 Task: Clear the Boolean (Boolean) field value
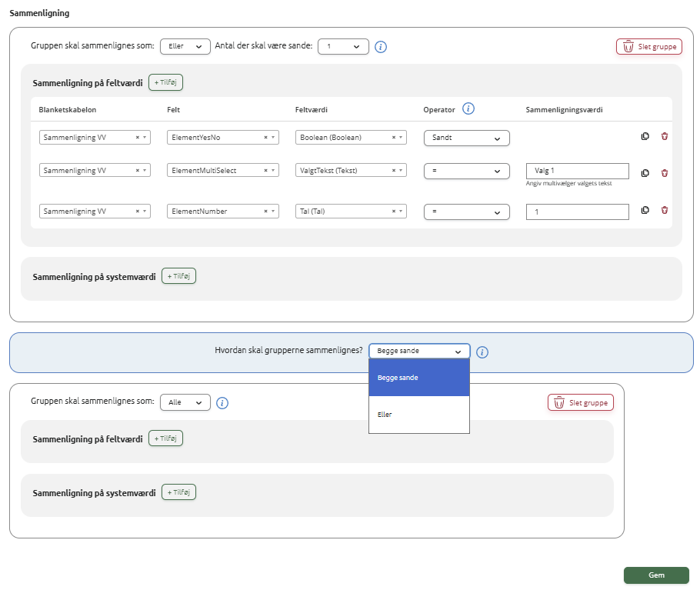(x=394, y=138)
